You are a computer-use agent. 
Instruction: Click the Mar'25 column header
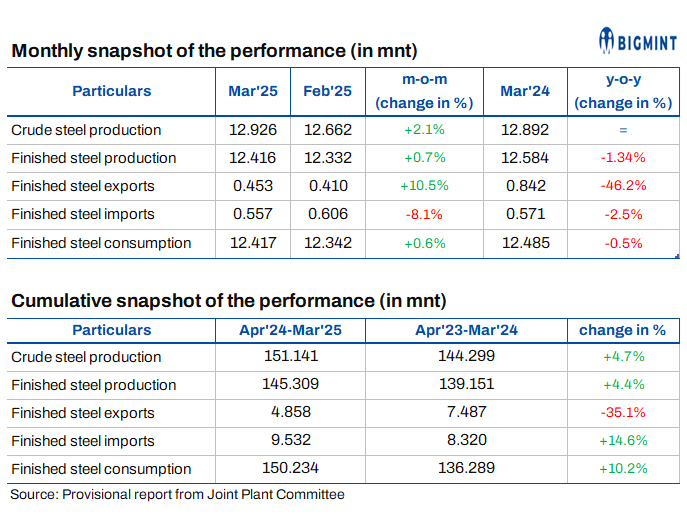pyautogui.click(x=253, y=91)
